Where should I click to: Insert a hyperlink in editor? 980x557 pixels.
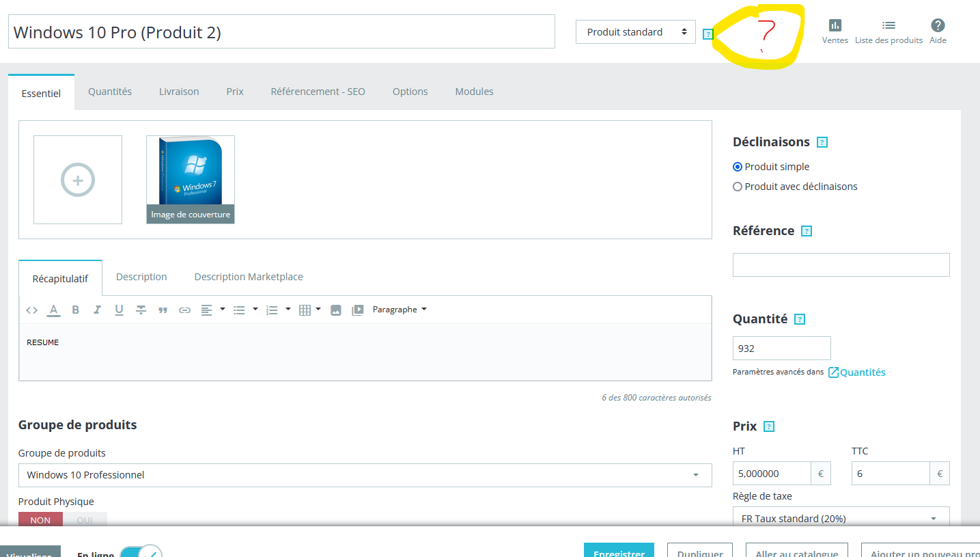[184, 310]
